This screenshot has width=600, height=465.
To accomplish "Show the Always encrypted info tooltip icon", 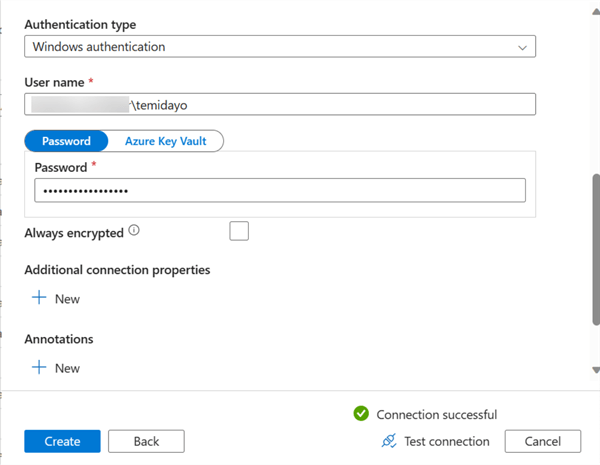I will coord(134,230).
